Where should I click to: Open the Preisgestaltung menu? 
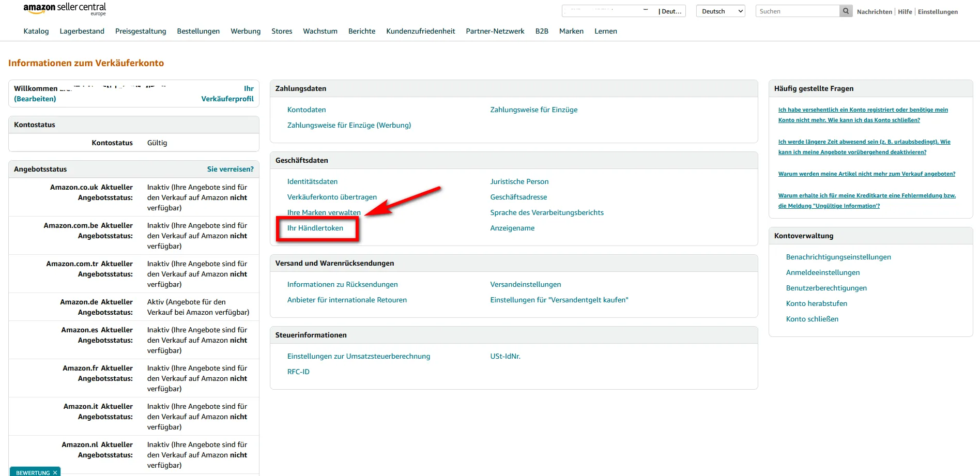point(141,31)
